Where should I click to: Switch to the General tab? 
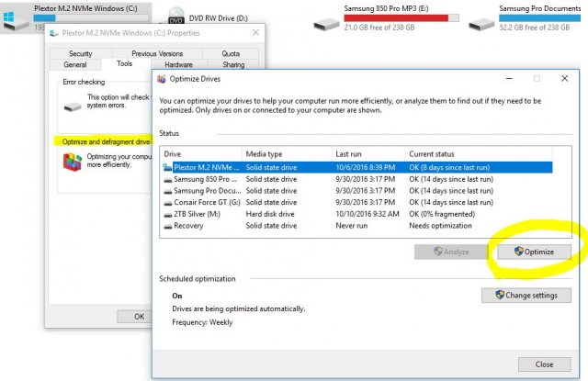pyautogui.click(x=74, y=65)
